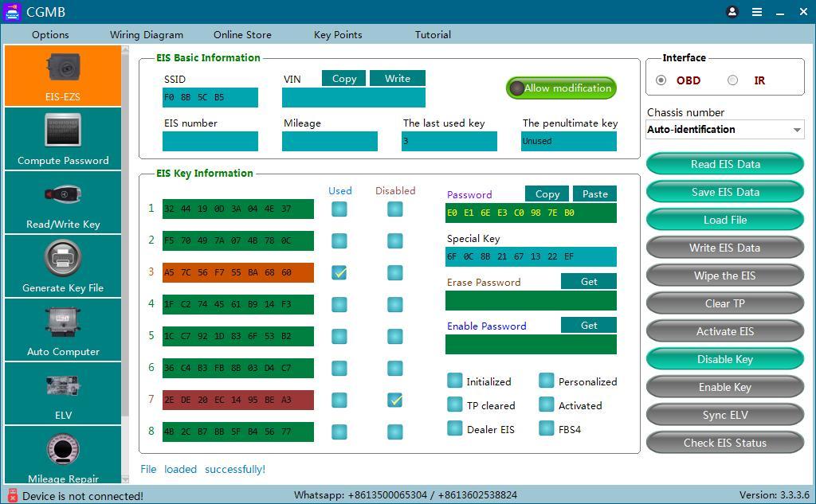Get the Erase Password
Screen dimensions: 816x504
coord(589,281)
